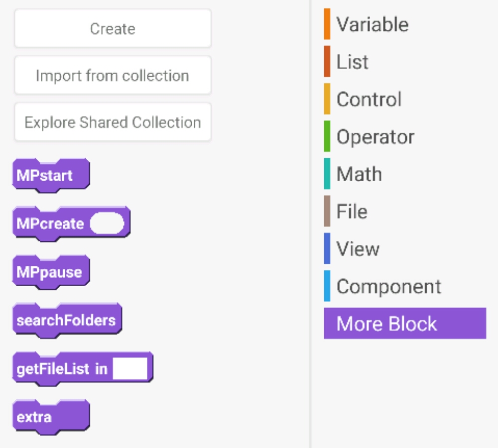Choose the searchFolders block

point(66,320)
